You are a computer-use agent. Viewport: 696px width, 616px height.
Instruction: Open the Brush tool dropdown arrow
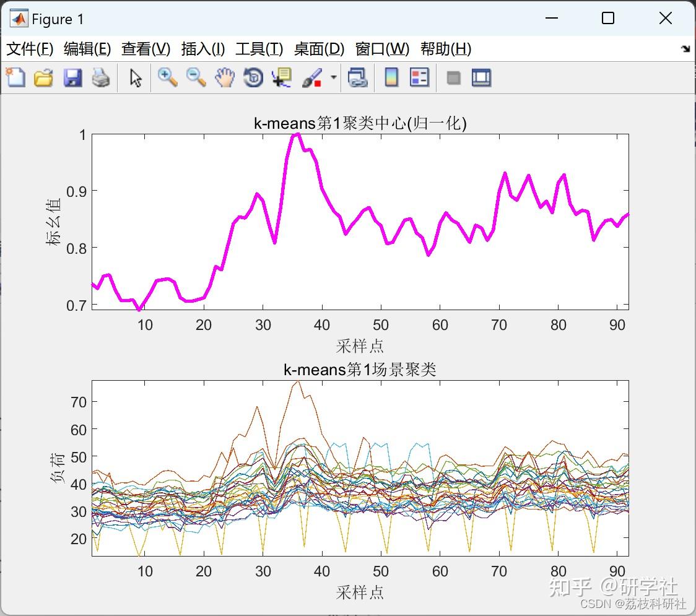coord(333,77)
